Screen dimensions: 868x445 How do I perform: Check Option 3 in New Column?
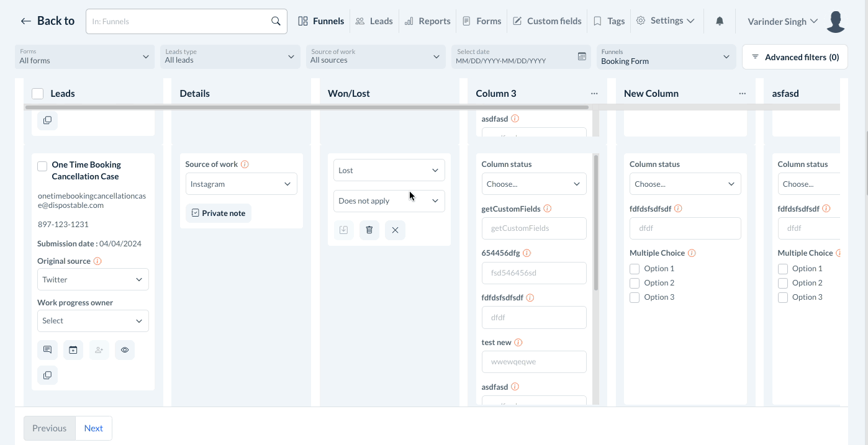point(635,297)
